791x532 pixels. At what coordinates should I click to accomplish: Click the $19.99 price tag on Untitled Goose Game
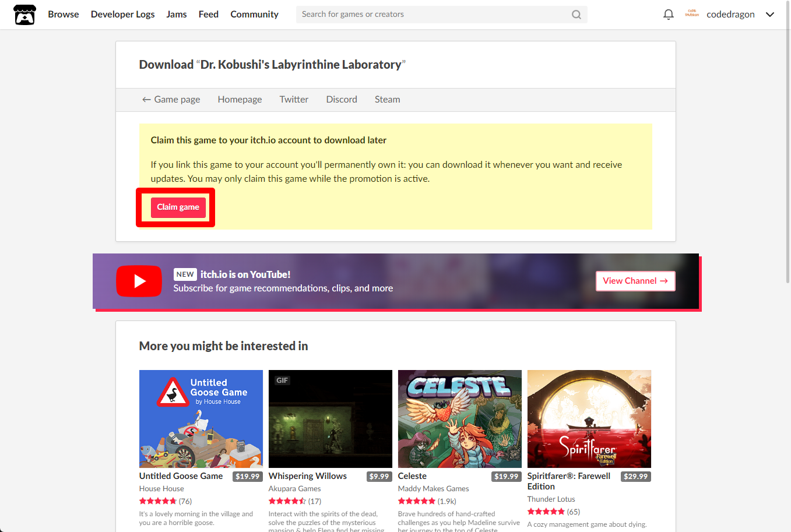point(247,477)
